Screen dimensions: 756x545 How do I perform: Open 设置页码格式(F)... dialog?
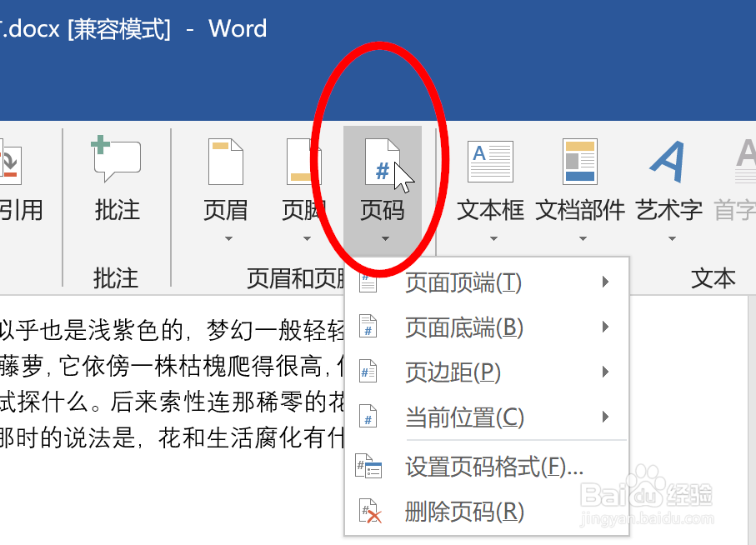[x=487, y=467]
